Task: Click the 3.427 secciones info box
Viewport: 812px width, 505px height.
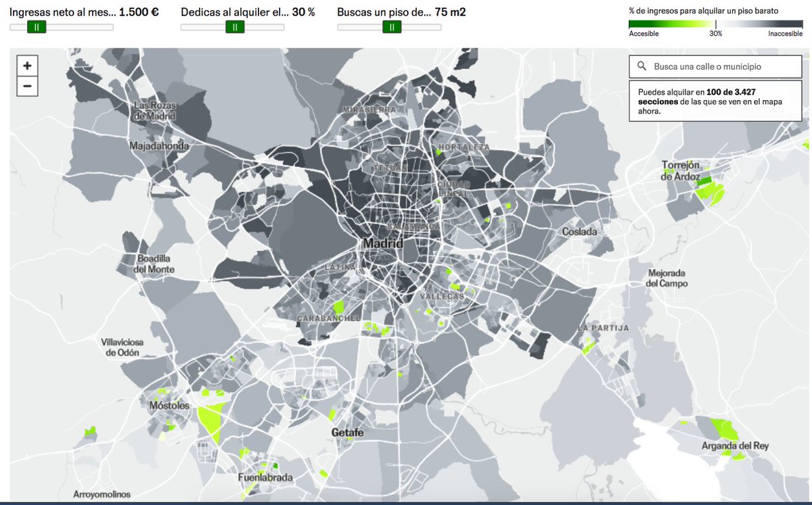Action: pos(715,100)
